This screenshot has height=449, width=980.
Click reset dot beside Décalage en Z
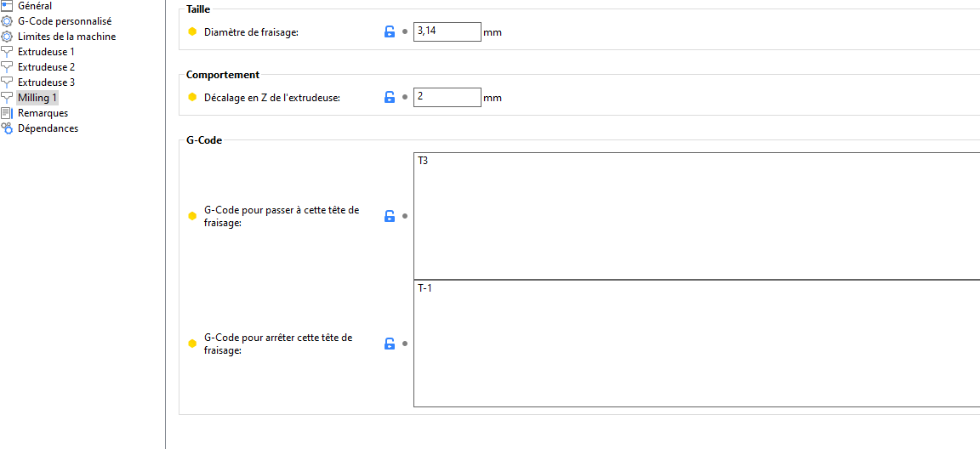[404, 97]
